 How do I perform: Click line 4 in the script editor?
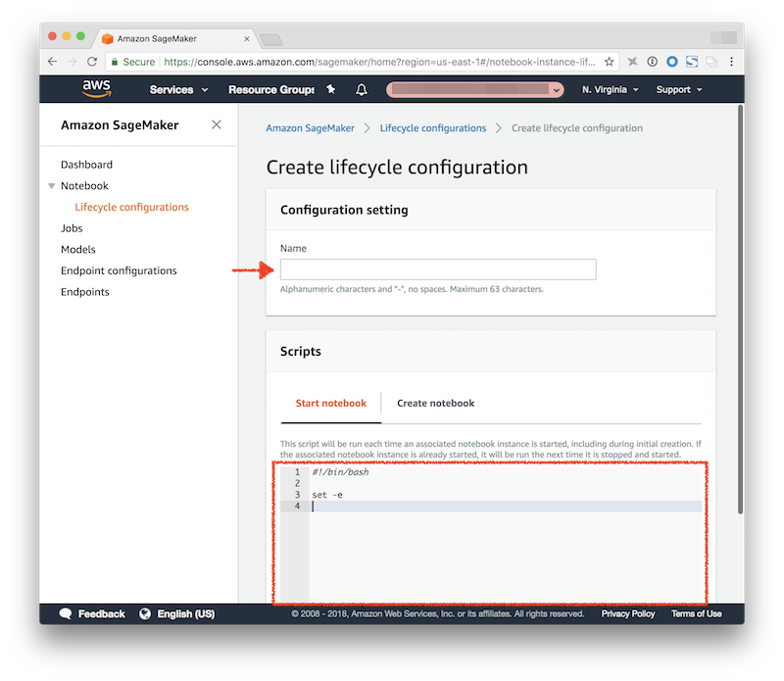click(505, 506)
